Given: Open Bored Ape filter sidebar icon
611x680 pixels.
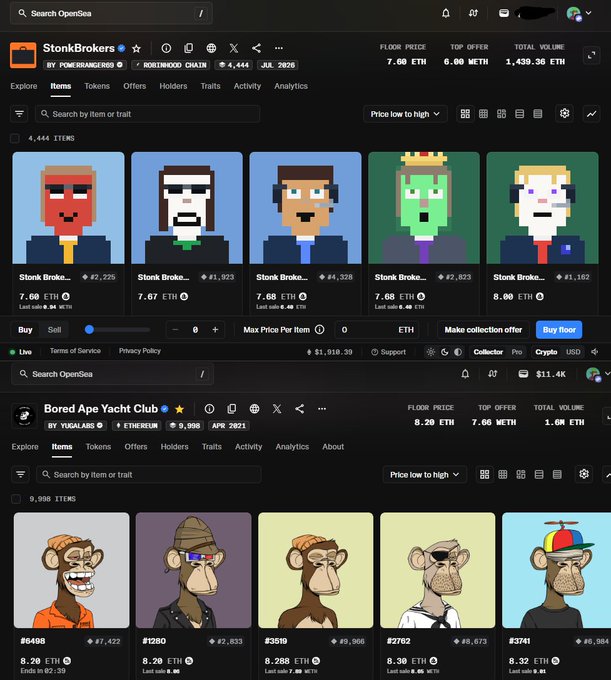Looking at the screenshot, I should point(20,474).
